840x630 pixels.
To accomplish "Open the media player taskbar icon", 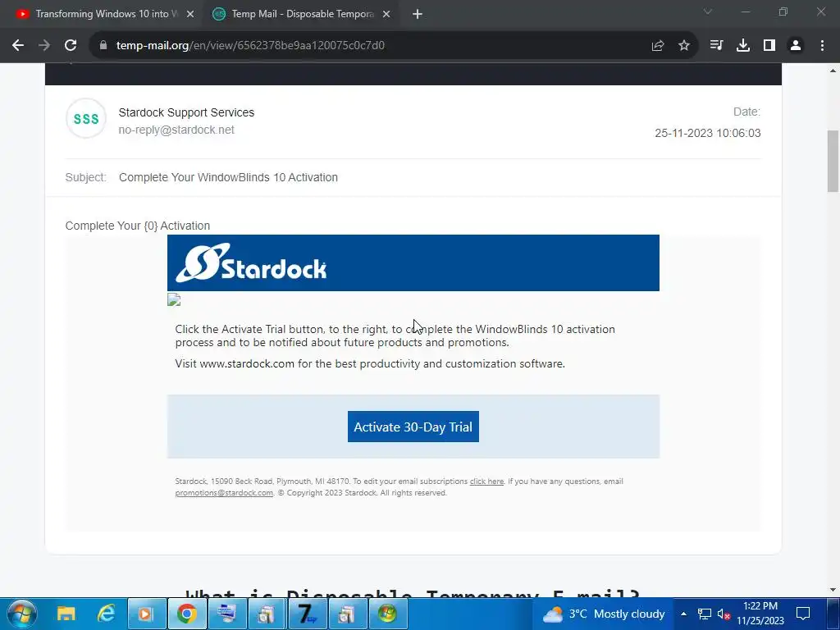I will (x=146, y=614).
